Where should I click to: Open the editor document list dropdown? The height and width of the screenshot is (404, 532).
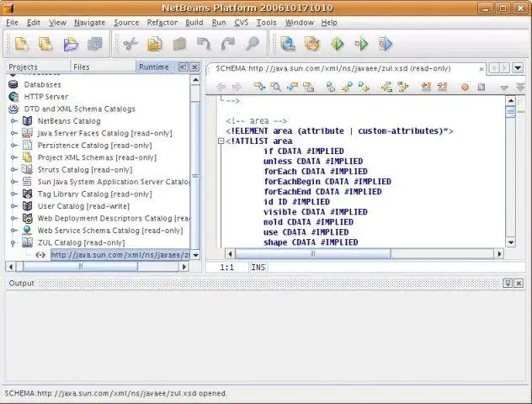(518, 68)
